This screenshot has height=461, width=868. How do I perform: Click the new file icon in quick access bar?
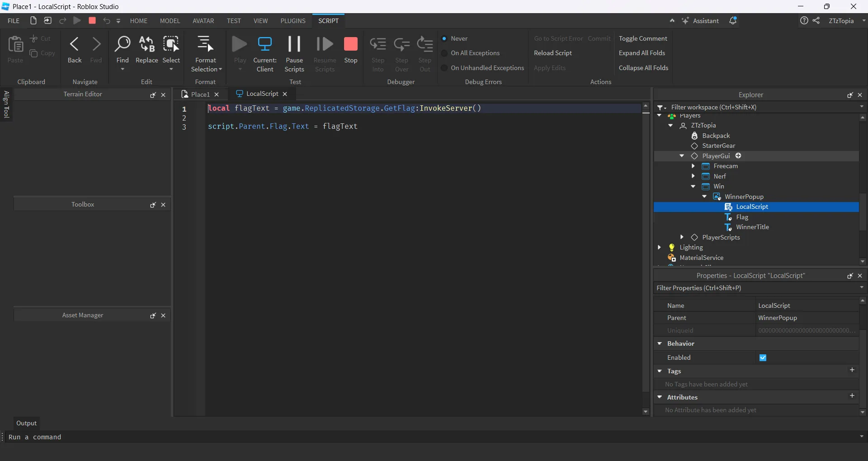point(33,21)
